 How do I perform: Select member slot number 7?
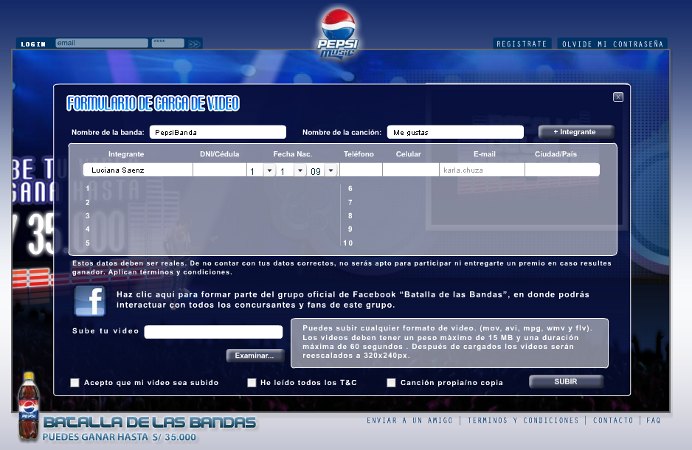[x=350, y=202]
